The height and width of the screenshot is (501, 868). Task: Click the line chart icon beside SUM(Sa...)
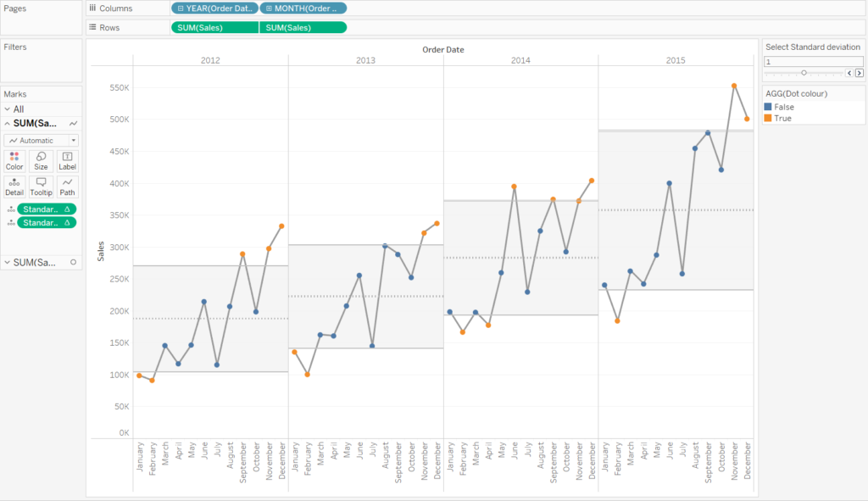click(73, 124)
